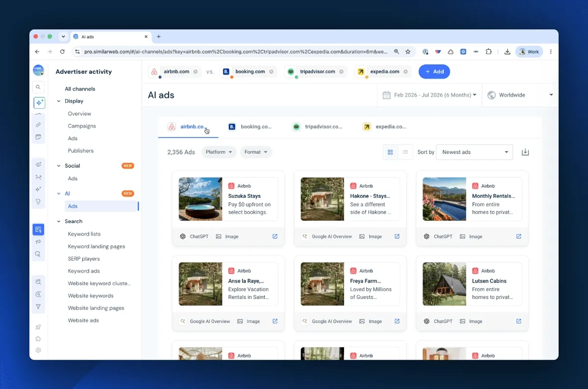Viewport: 588px width, 389px height.
Task: Select the airbnb.com ads tab
Action: (x=188, y=127)
